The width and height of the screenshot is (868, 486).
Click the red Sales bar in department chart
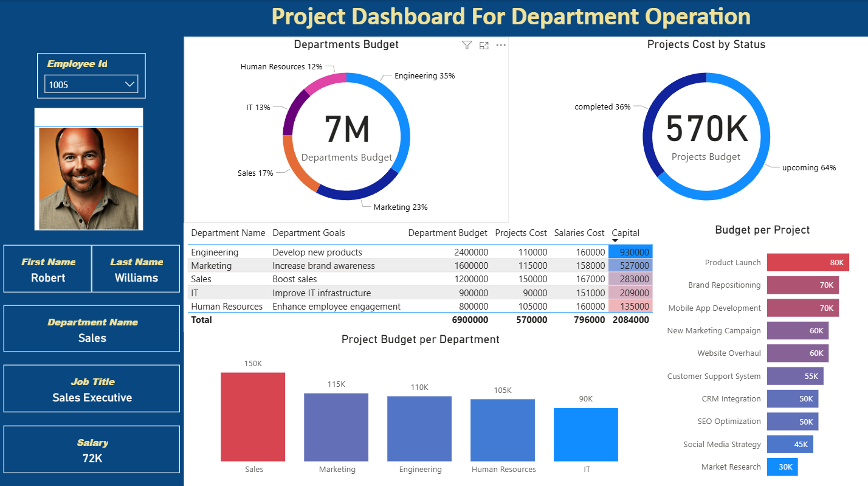(x=253, y=417)
